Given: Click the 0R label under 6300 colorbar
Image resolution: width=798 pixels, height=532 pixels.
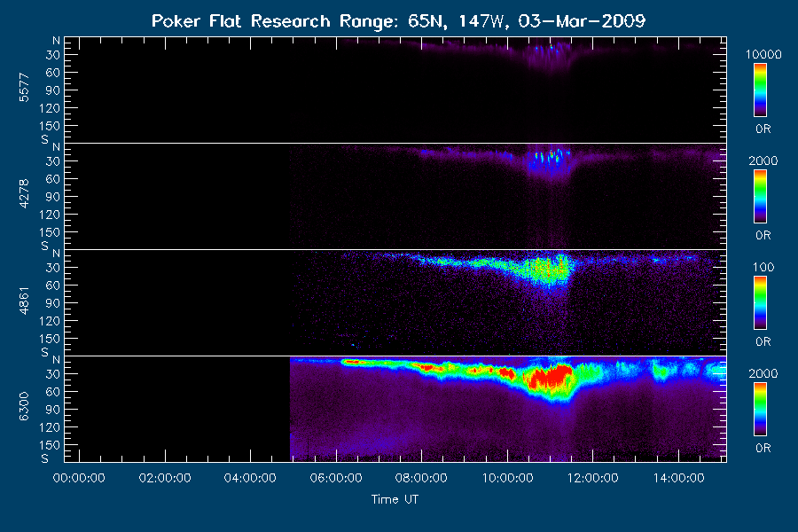Looking at the screenshot, I should 763,448.
